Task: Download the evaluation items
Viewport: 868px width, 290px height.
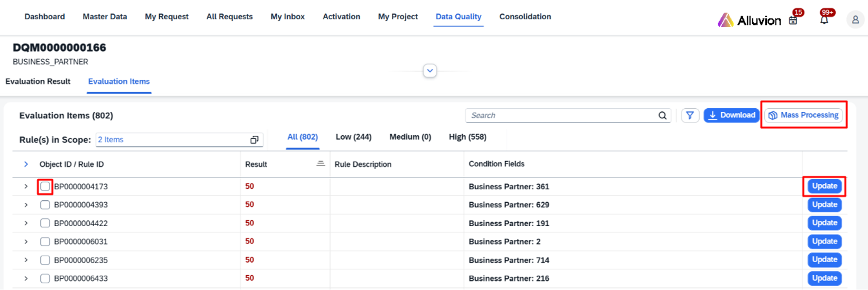Action: point(731,115)
